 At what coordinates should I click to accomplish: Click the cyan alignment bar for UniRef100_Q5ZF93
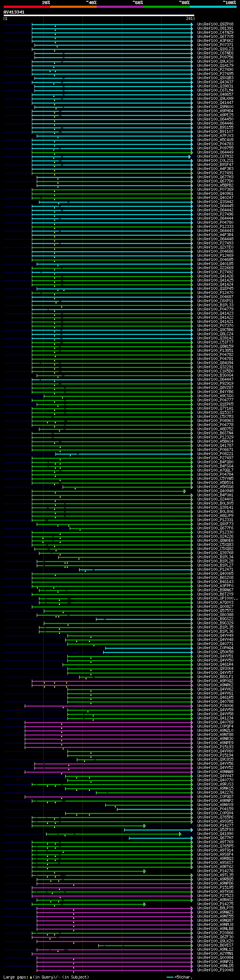pyautogui.click(x=158, y=830)
